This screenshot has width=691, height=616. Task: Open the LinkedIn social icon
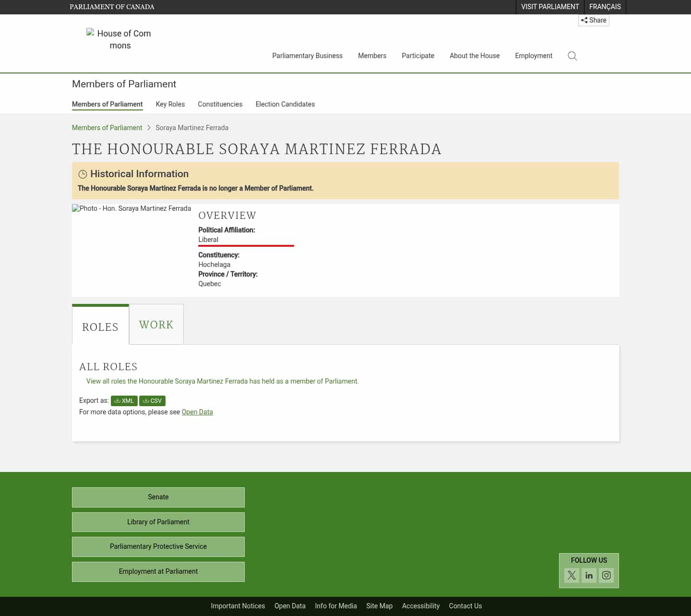tap(589, 575)
